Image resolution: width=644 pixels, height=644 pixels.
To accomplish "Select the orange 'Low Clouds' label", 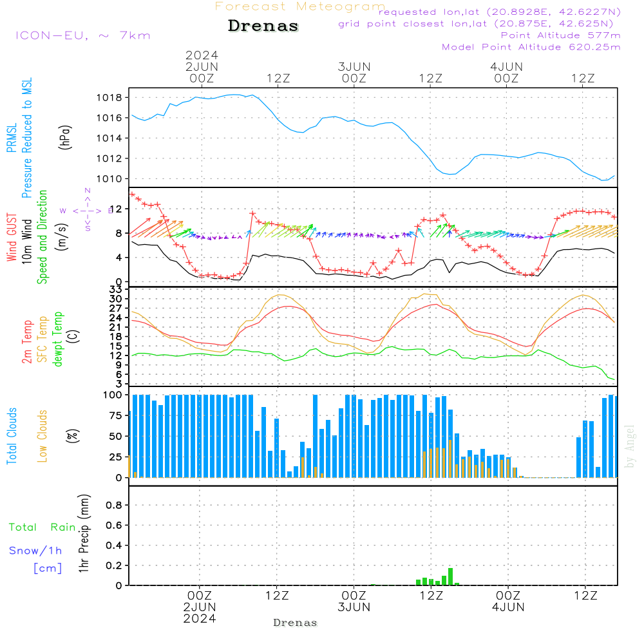I will pos(42,436).
